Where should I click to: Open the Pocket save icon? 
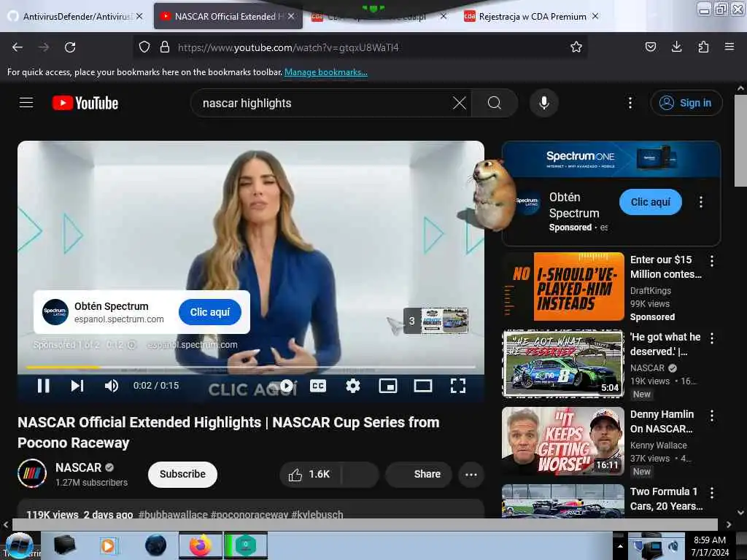click(650, 47)
